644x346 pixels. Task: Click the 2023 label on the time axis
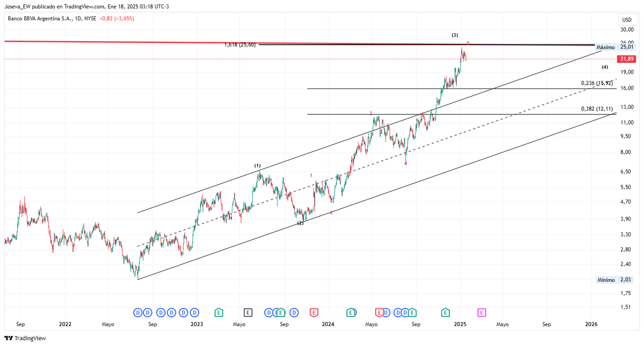point(196,324)
